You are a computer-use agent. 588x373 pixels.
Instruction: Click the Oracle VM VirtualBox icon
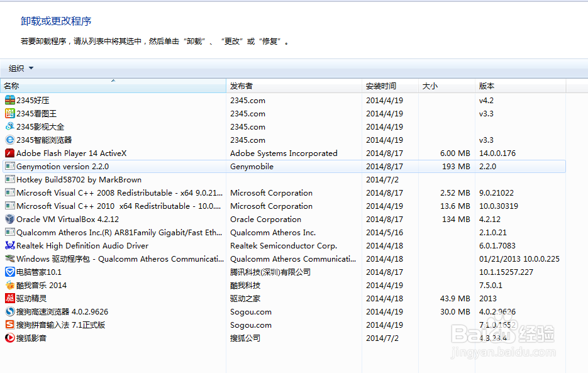click(10, 219)
